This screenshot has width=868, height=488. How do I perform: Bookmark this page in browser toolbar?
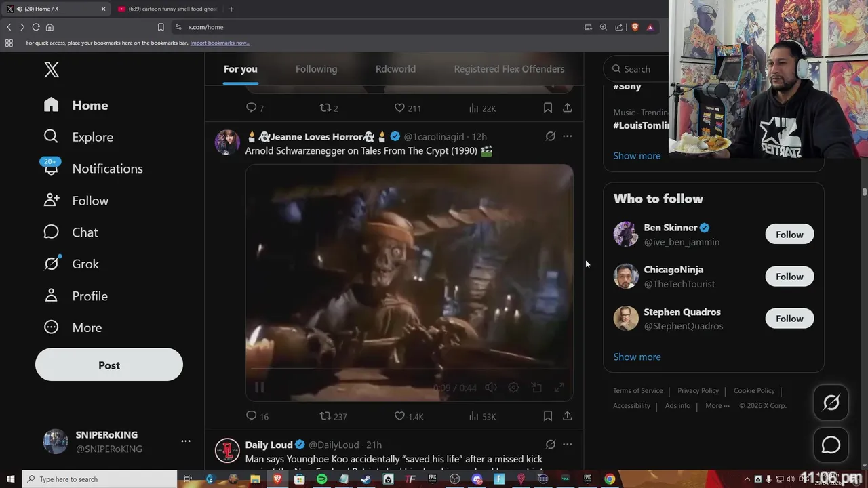pos(161,27)
